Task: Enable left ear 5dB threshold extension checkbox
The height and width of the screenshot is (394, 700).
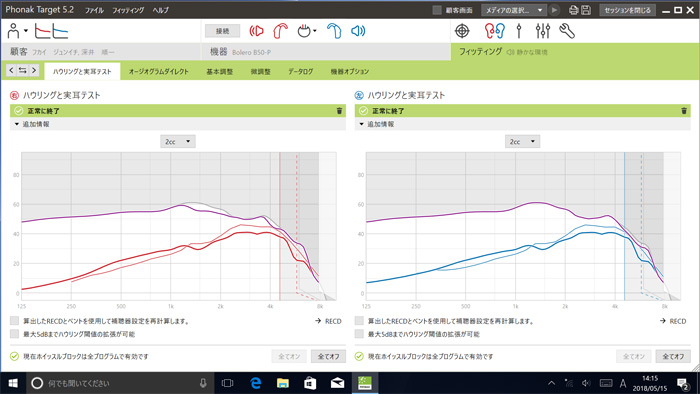Action: pos(359,334)
